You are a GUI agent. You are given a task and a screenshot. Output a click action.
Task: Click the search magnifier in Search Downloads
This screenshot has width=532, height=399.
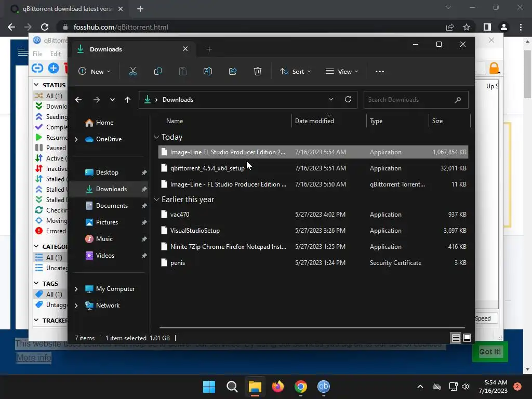click(x=458, y=100)
